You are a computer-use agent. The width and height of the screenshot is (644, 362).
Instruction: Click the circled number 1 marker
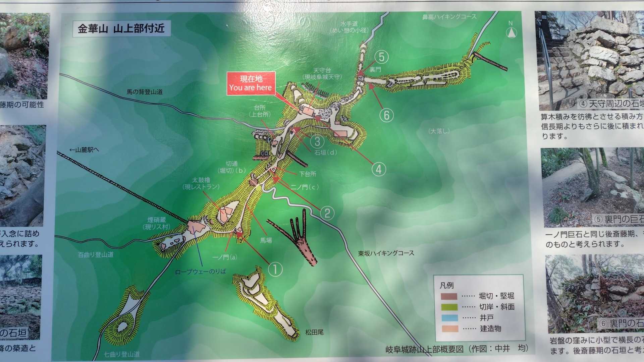tap(275, 269)
